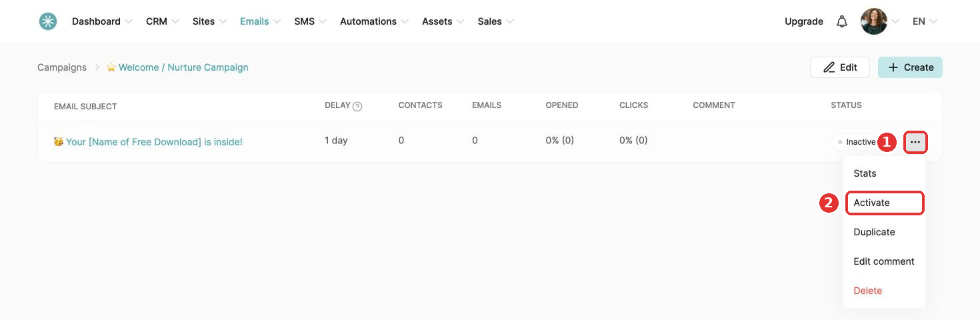The width and height of the screenshot is (980, 320).
Task: Click the DELAY column header
Action: (x=338, y=105)
